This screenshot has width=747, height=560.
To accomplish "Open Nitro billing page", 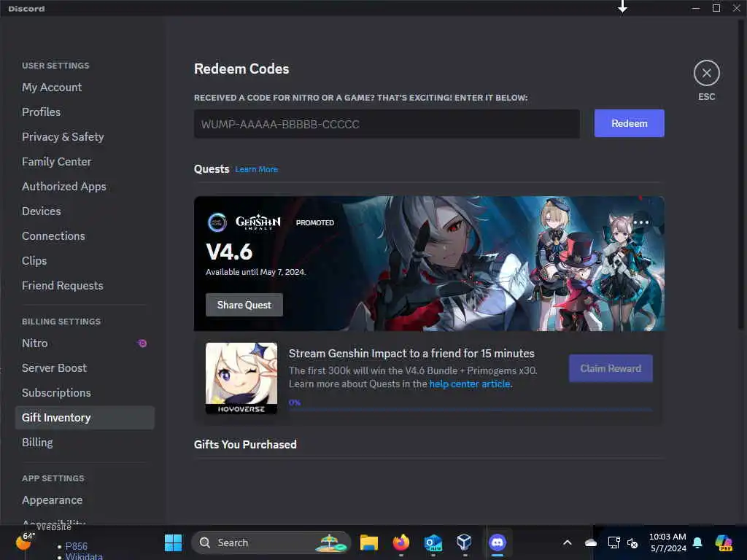I will 35,343.
